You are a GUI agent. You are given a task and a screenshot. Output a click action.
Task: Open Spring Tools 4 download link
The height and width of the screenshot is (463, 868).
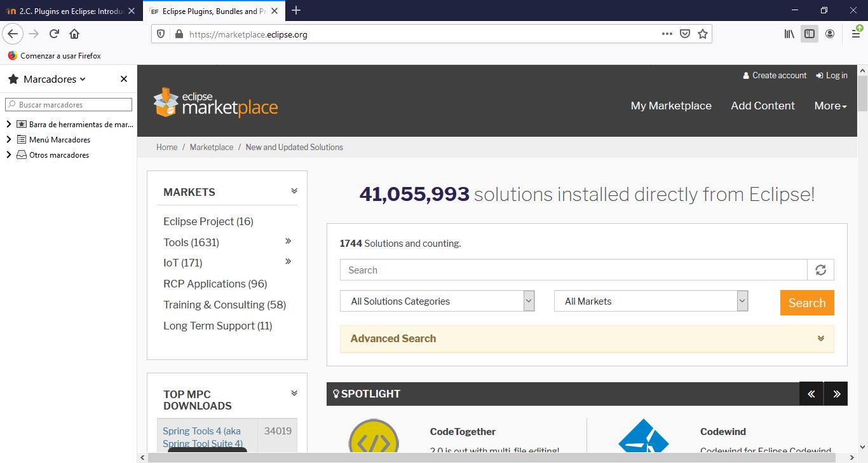[x=203, y=437]
